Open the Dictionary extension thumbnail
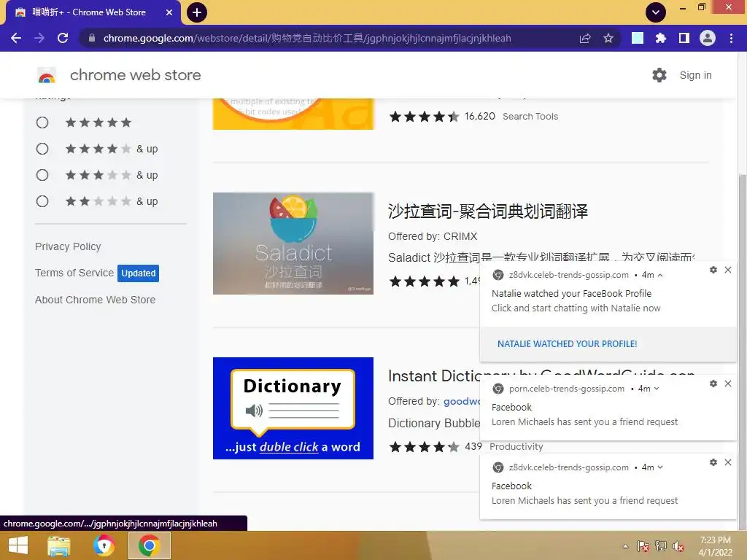The width and height of the screenshot is (747, 560). (293, 408)
